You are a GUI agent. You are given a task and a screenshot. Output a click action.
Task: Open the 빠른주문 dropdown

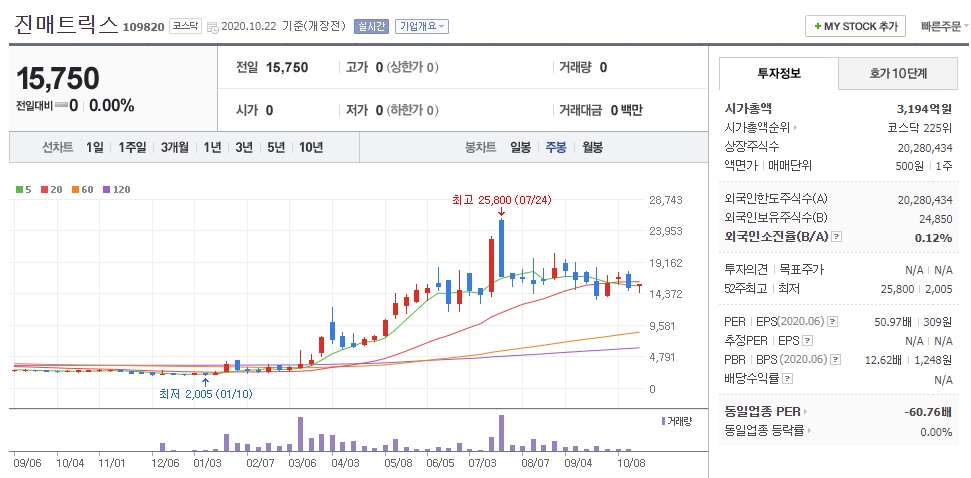click(945, 27)
